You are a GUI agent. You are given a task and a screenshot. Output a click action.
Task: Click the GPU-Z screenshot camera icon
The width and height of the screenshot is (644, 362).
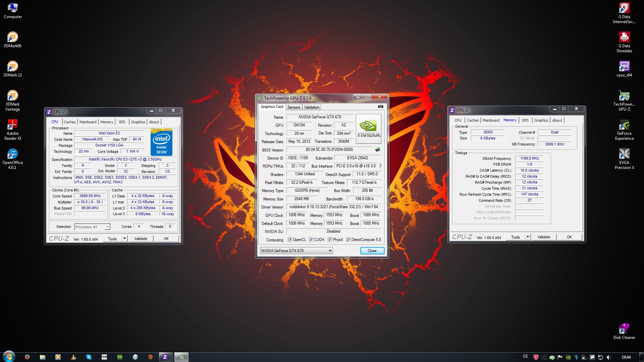(x=380, y=107)
